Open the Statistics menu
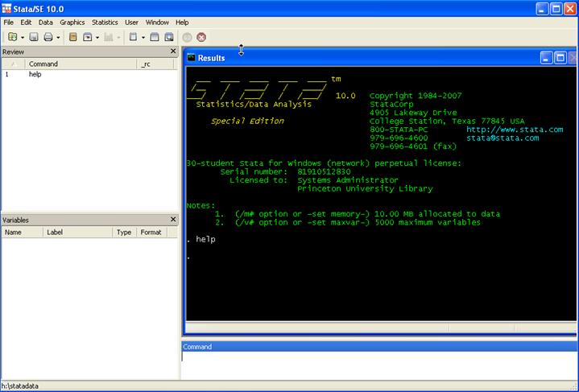The height and width of the screenshot is (392, 579). point(105,23)
